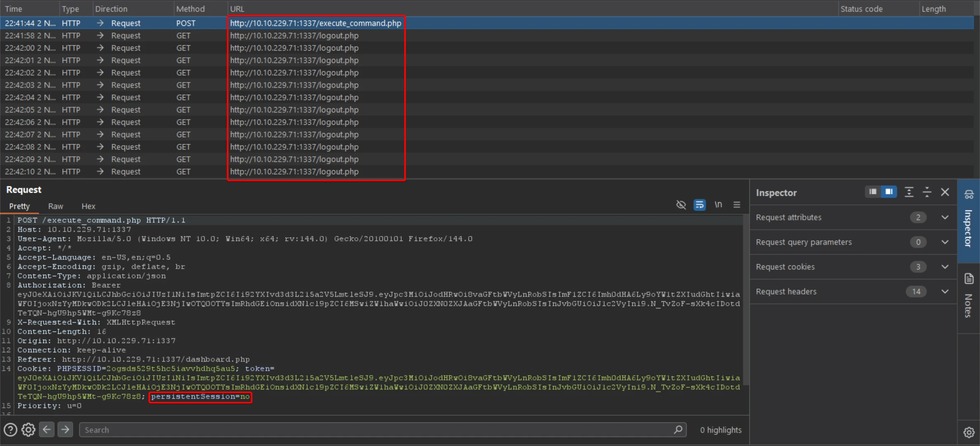The height and width of the screenshot is (446, 980).
Task: Open the Notes side panel icon
Action: click(969, 279)
